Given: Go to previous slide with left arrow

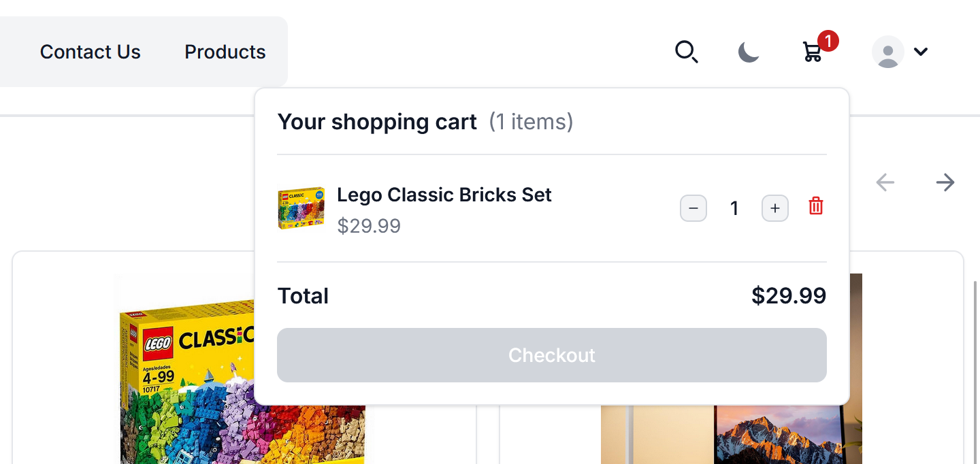Looking at the screenshot, I should point(885,182).
